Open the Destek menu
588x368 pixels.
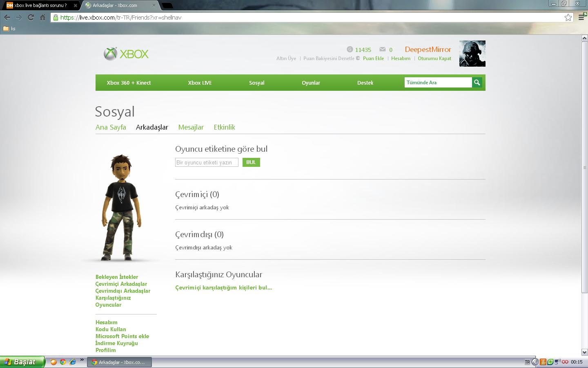[x=365, y=83]
